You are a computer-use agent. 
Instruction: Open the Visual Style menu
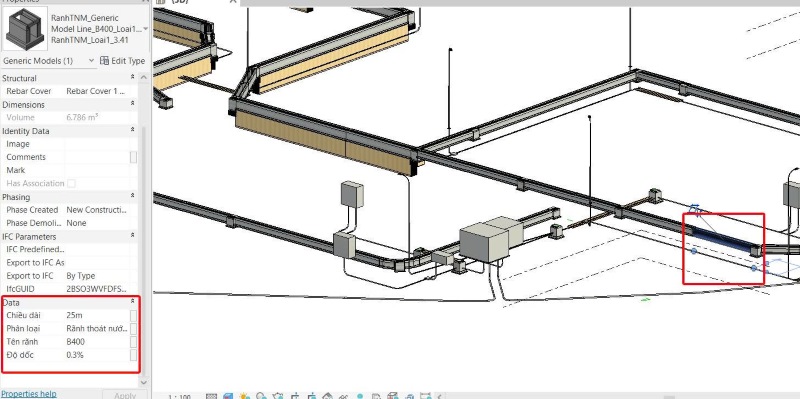(x=228, y=396)
